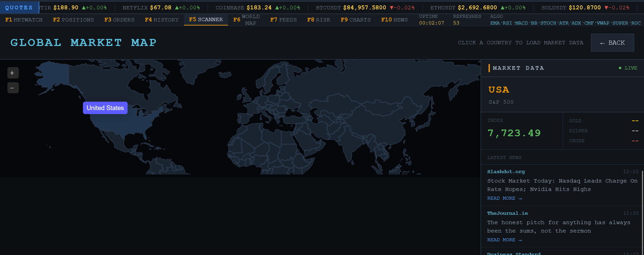The image size is (644, 255).
Task: Click the Slashdot.org source name
Action: pos(506,171)
